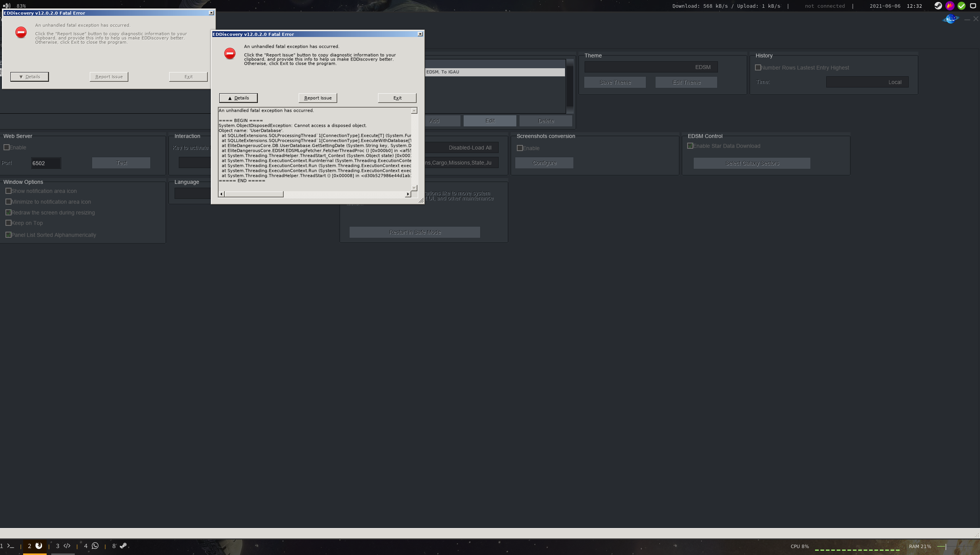Enable the Web Server checkbox
The image size is (980, 555).
click(6, 147)
